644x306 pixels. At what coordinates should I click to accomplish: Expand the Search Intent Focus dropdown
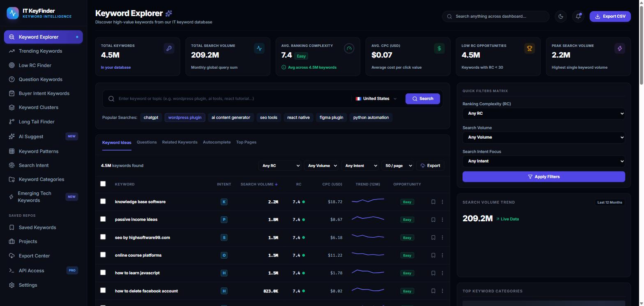544,161
